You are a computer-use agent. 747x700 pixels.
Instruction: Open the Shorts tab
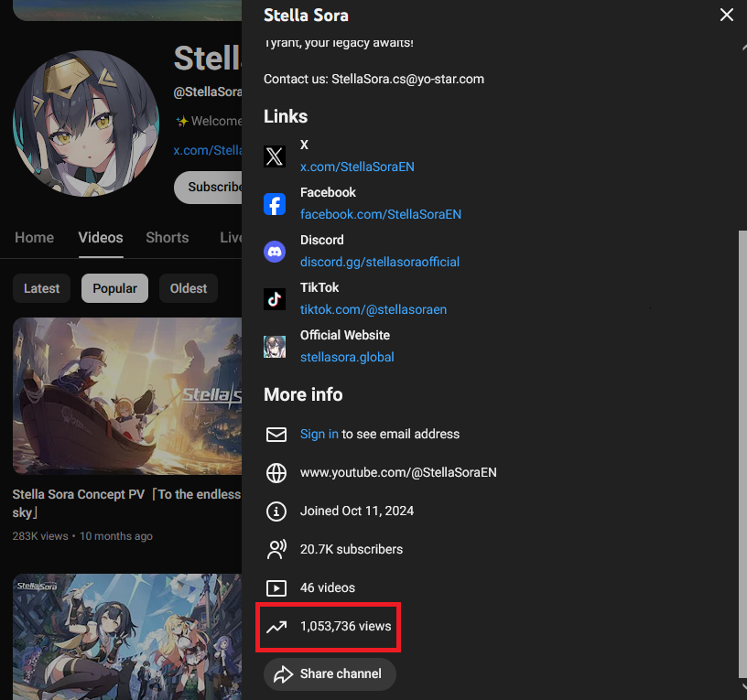point(168,237)
